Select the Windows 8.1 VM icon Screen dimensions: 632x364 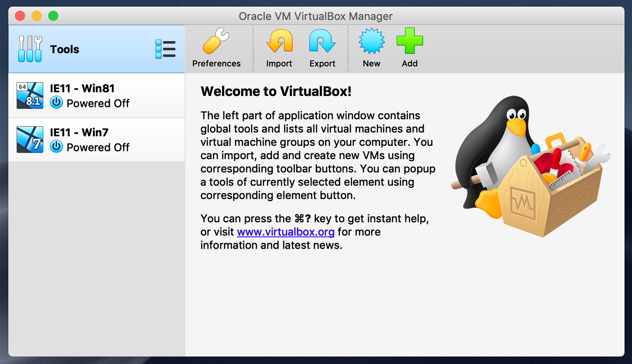30,96
